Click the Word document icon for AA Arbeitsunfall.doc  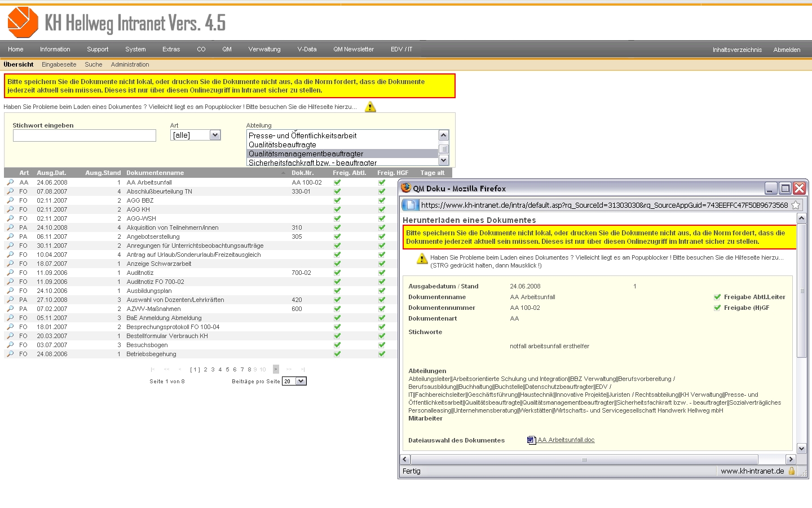531,440
